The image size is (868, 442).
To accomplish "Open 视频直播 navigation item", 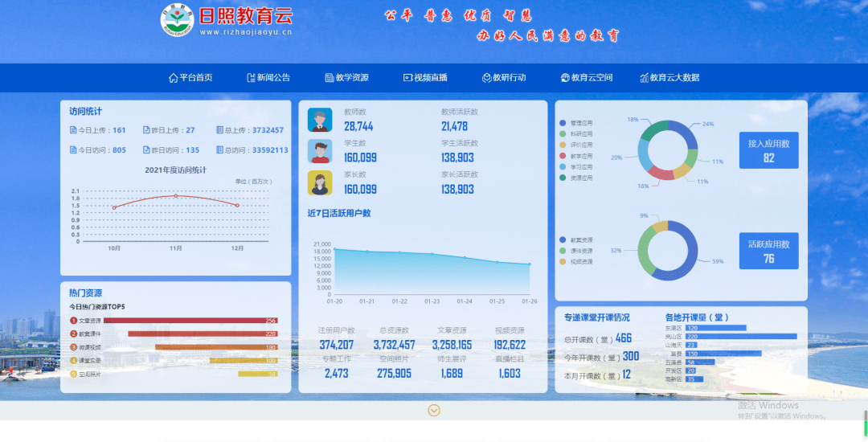I will point(425,78).
